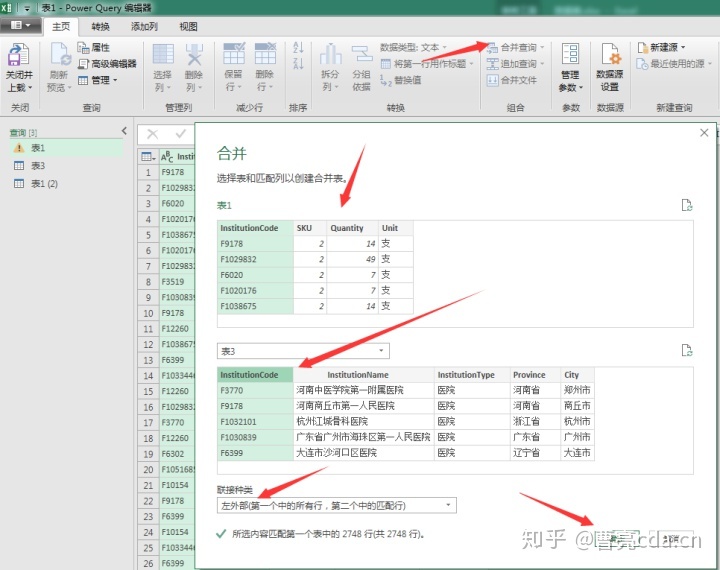Click Combine Files (合并文件)
The height and width of the screenshot is (570, 720).
click(512, 80)
